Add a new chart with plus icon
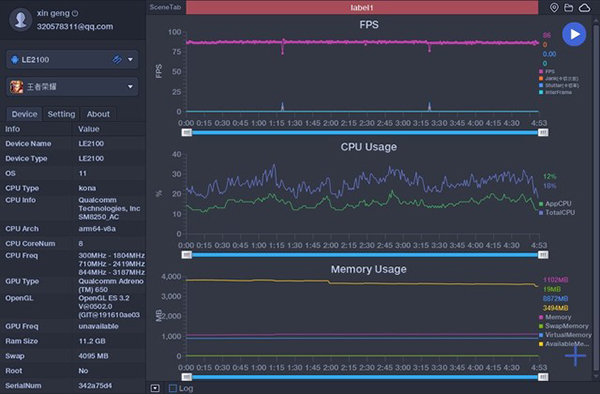The image size is (600, 394). tap(575, 355)
